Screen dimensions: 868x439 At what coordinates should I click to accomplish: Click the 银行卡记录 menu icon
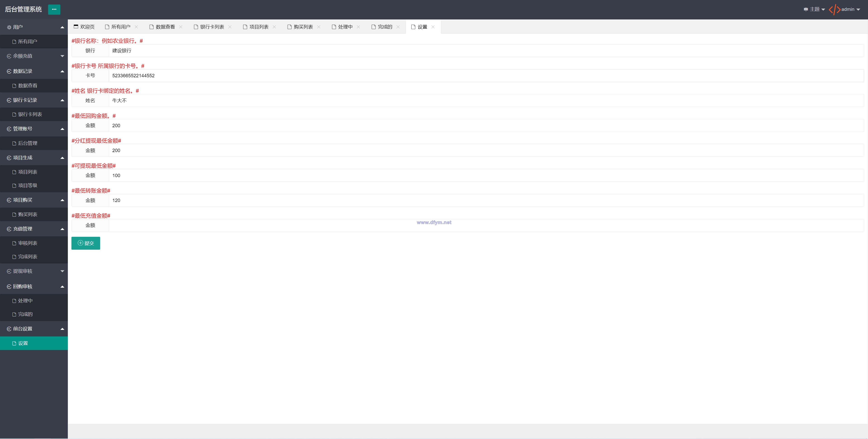9,100
